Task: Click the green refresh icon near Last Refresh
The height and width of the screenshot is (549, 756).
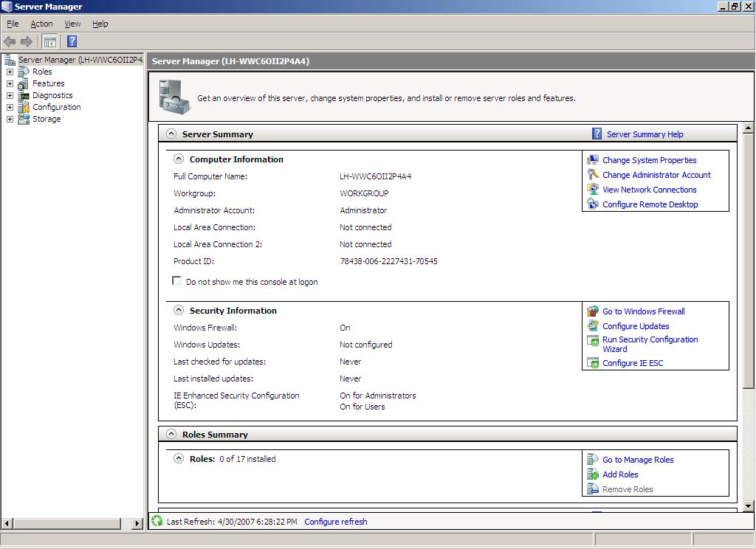Action: click(157, 521)
